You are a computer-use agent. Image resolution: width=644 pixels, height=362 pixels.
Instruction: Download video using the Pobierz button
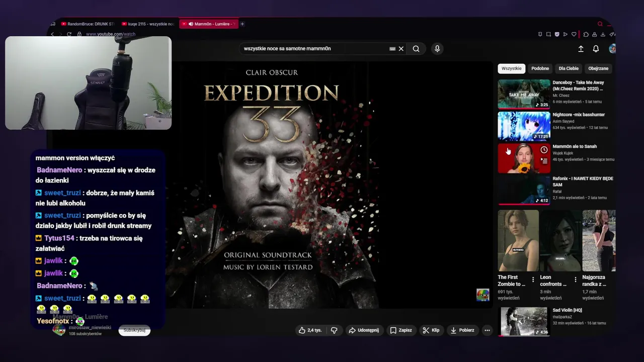(x=462, y=330)
